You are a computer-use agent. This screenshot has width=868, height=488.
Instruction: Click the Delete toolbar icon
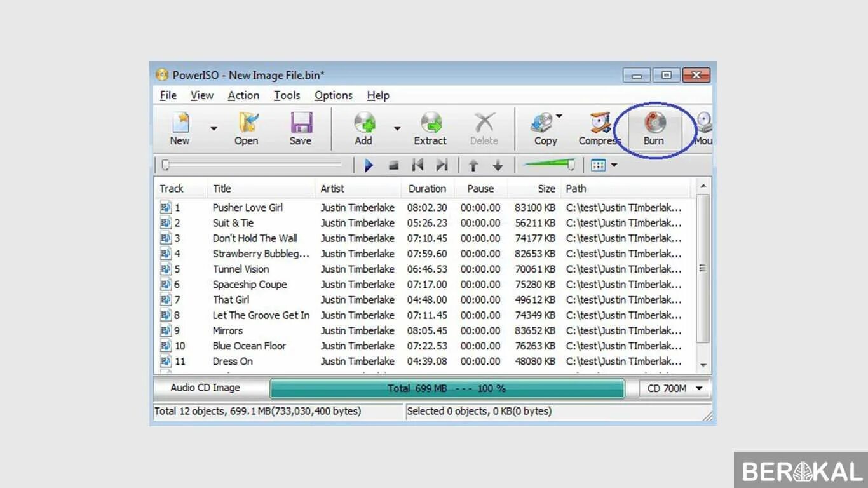(484, 122)
